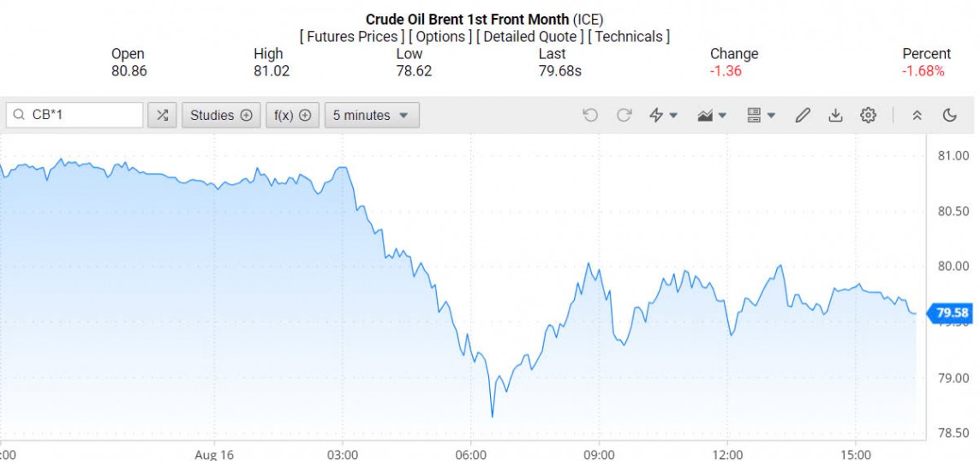Open the Studies menu

tap(221, 115)
